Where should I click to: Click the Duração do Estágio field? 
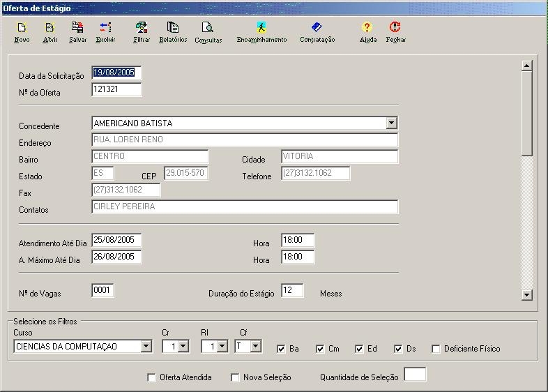tap(292, 291)
